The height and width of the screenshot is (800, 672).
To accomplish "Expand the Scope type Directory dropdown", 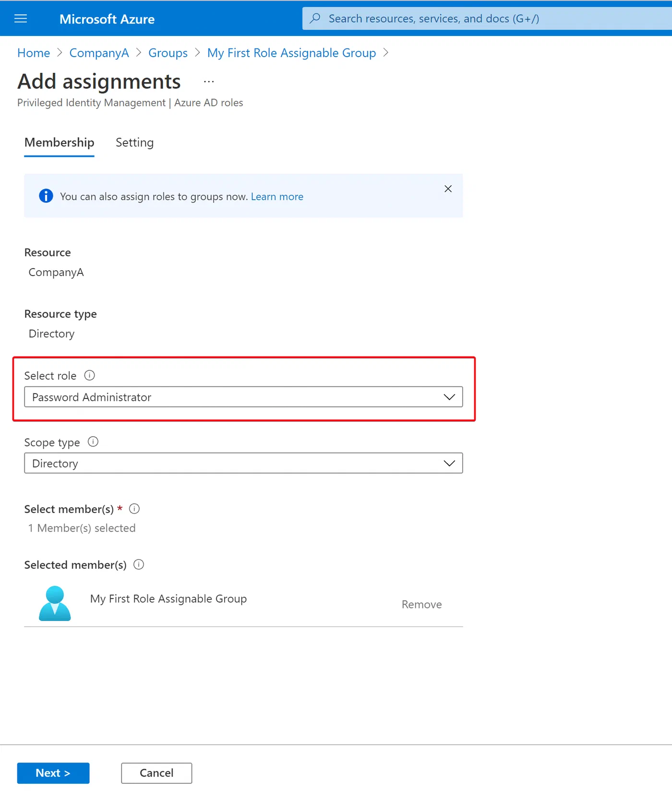I will coord(243,463).
